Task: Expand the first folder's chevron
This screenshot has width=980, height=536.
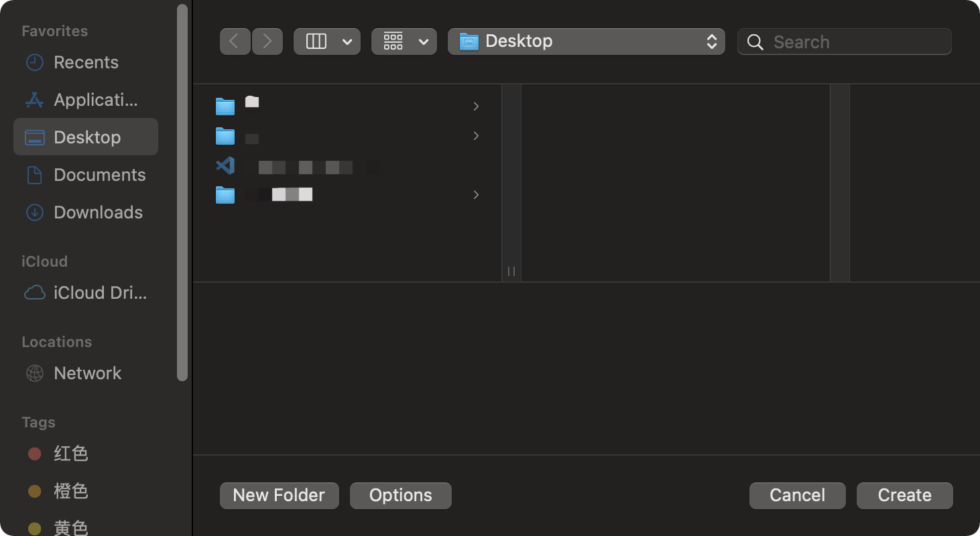Action: pyautogui.click(x=476, y=107)
